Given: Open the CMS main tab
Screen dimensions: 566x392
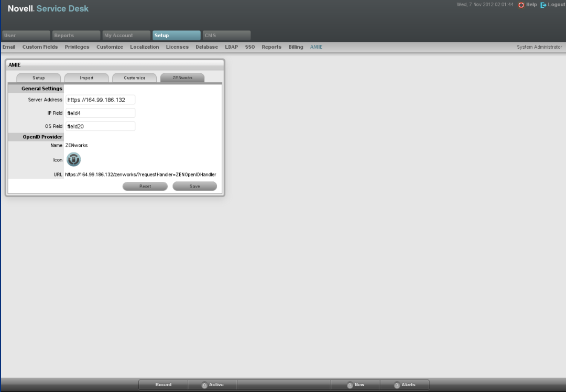Looking at the screenshot, I should tap(226, 36).
